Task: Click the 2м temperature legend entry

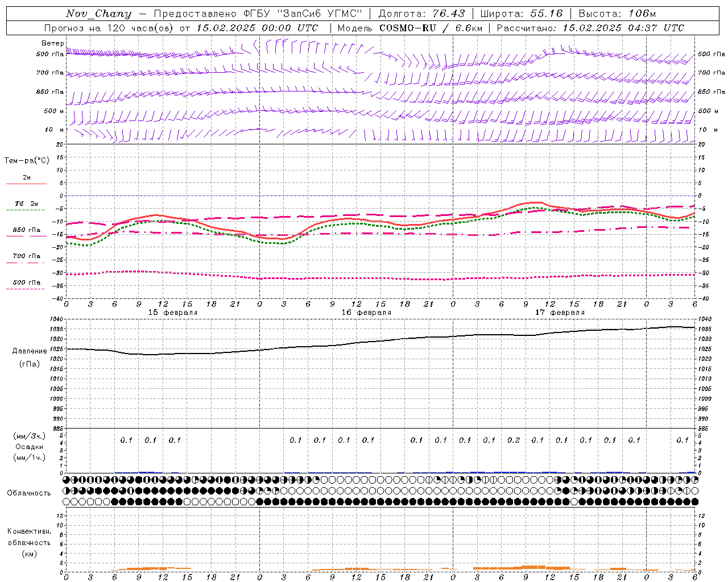Action: click(27, 178)
